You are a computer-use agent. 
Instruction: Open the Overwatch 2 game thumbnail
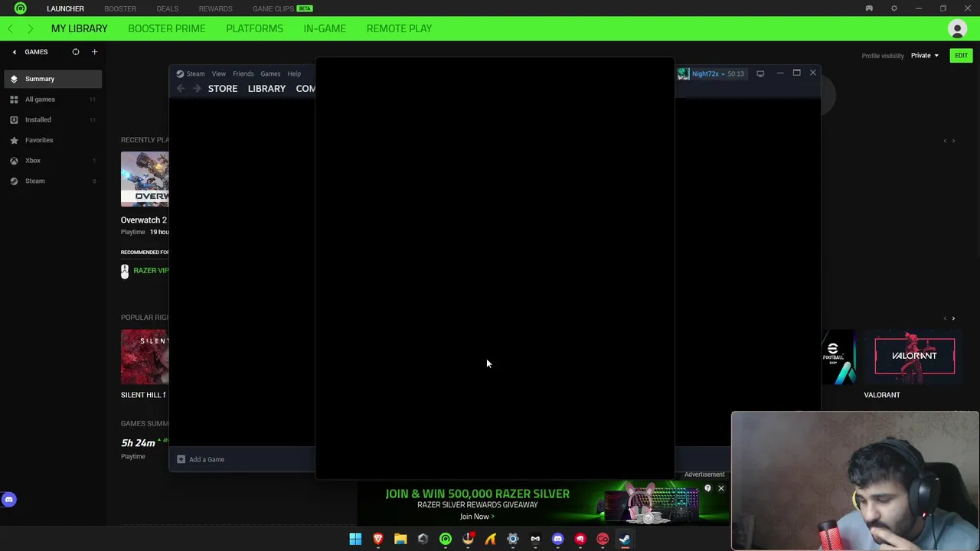pos(145,179)
